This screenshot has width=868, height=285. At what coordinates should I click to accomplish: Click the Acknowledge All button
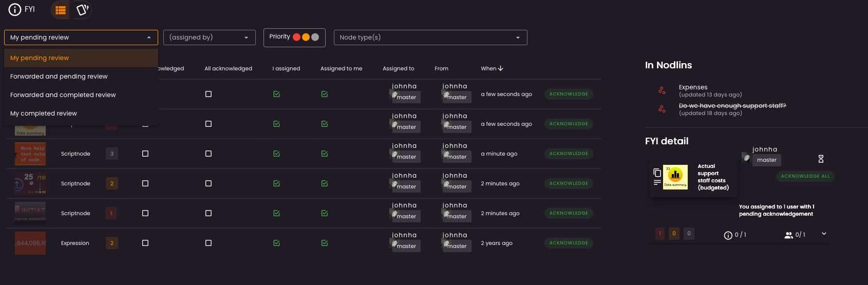[805, 176]
